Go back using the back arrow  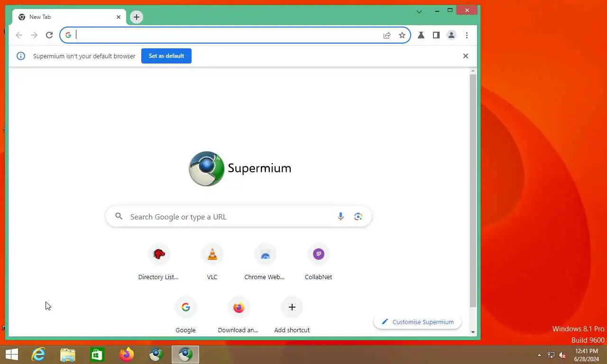pos(19,35)
